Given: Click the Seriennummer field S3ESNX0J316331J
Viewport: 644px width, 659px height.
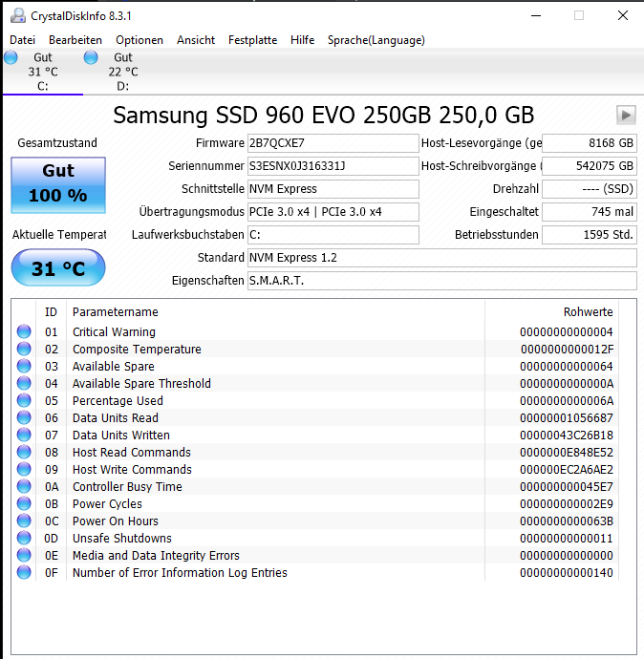Looking at the screenshot, I should coord(333,166).
